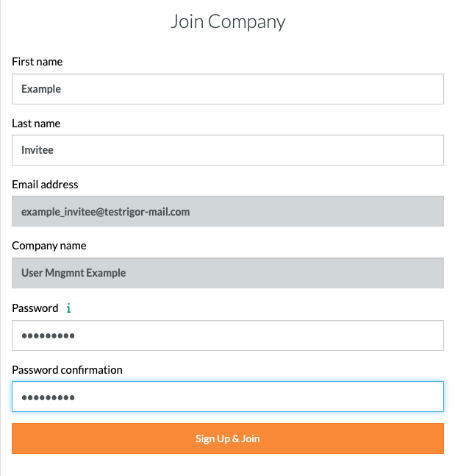Click the "First name" label
This screenshot has height=476, width=455.
pos(37,62)
